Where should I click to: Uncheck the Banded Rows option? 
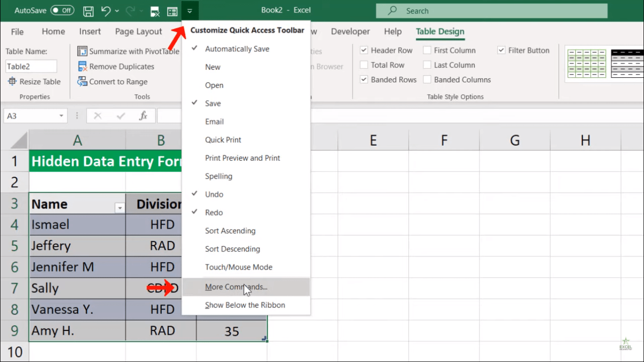coord(364,80)
